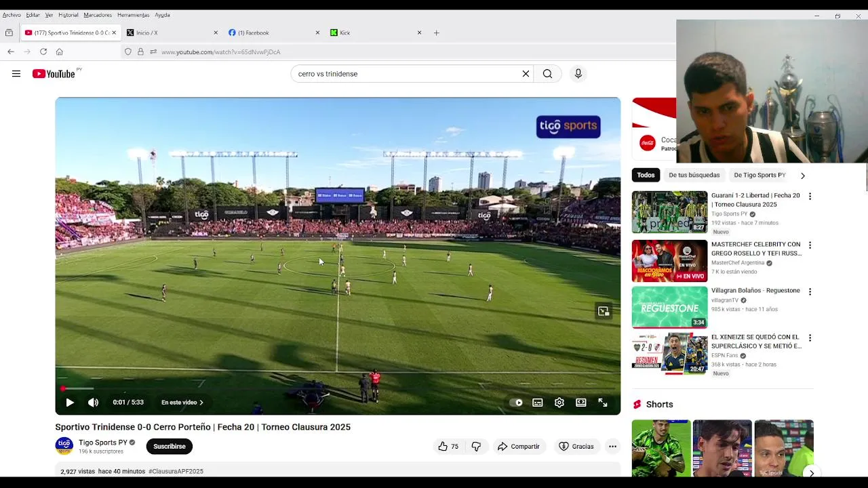The height and width of the screenshot is (488, 868).
Task: Select the Todos filter chip
Action: [646, 176]
